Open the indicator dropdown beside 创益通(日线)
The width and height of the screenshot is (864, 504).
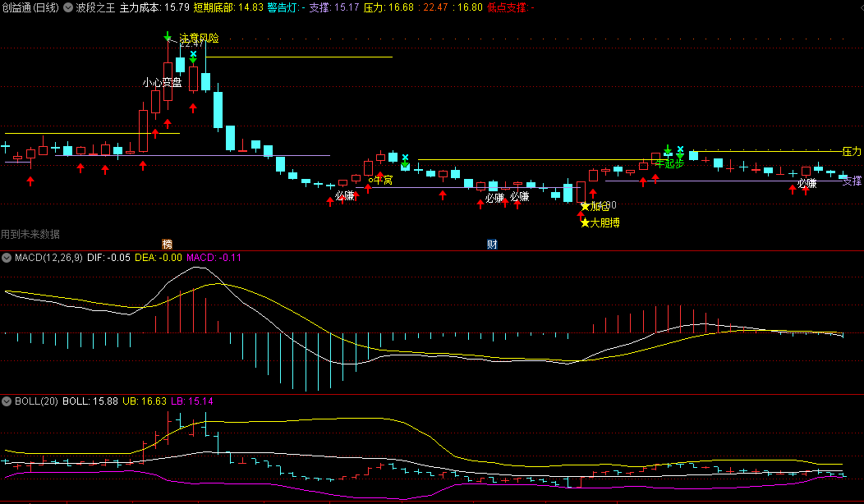(x=68, y=7)
